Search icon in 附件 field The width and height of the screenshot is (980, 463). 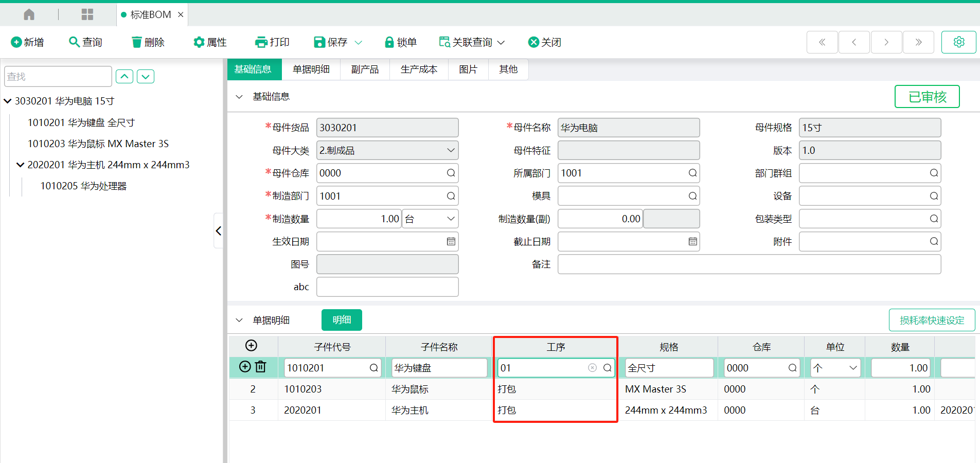pos(934,241)
